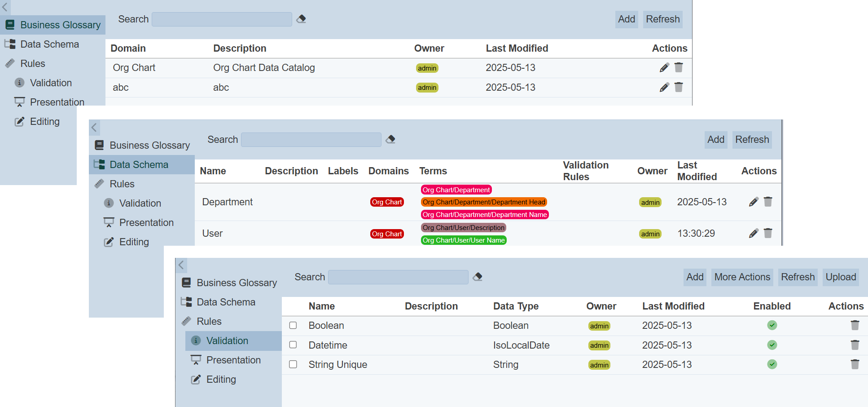Select the Datetime rule checkbox

293,345
